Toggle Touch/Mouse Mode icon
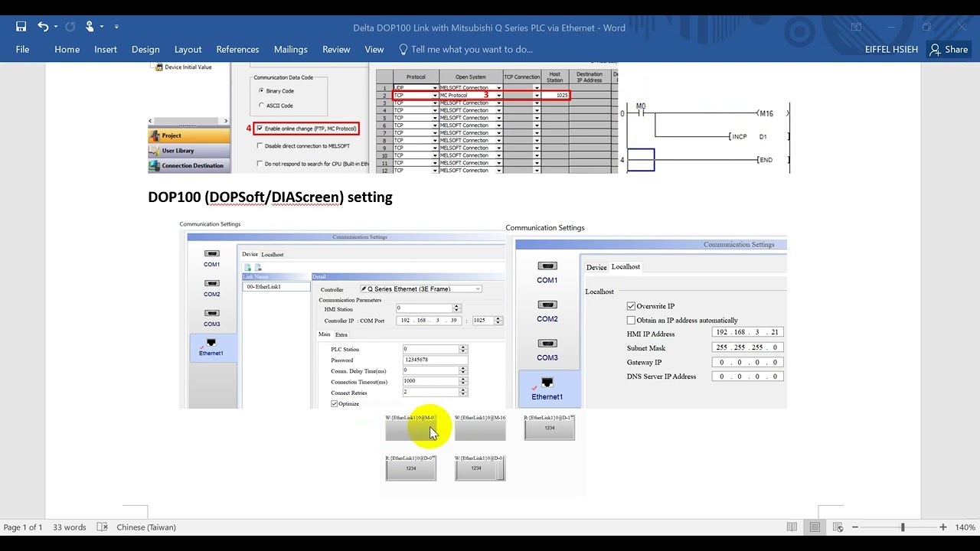This screenshot has width=980, height=551. coord(90,27)
